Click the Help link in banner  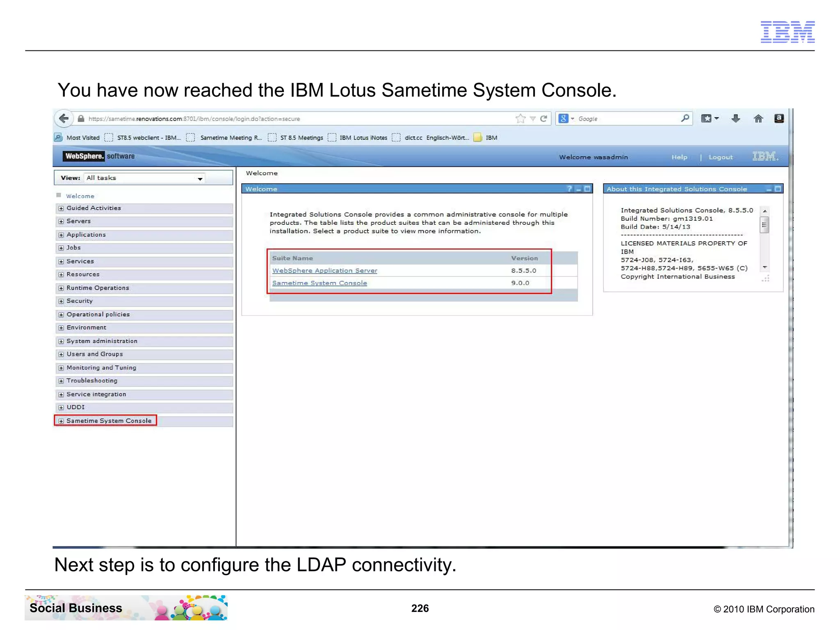pos(679,157)
